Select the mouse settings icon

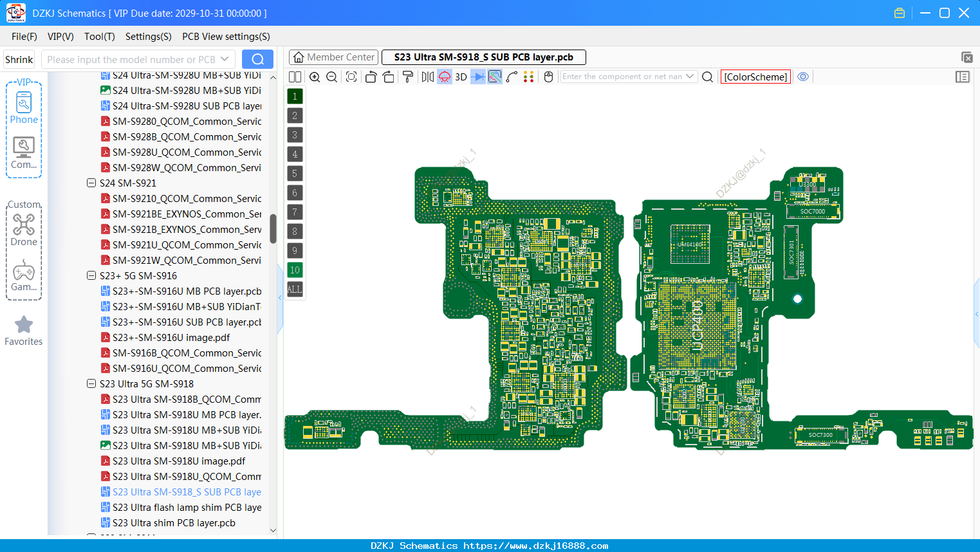pos(548,77)
